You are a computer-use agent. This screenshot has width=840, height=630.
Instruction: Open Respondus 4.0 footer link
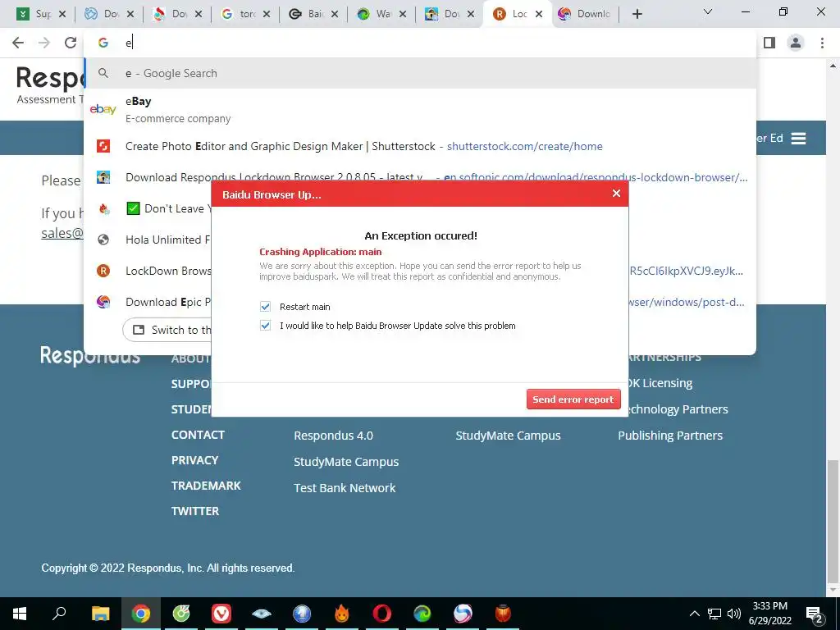[333, 436]
